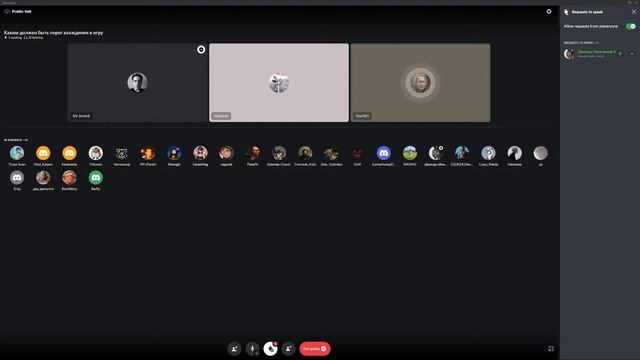Screen dimensions: 640x360
Task: Open stage settings icon beside Requests to speak panel
Action: (x=549, y=11)
